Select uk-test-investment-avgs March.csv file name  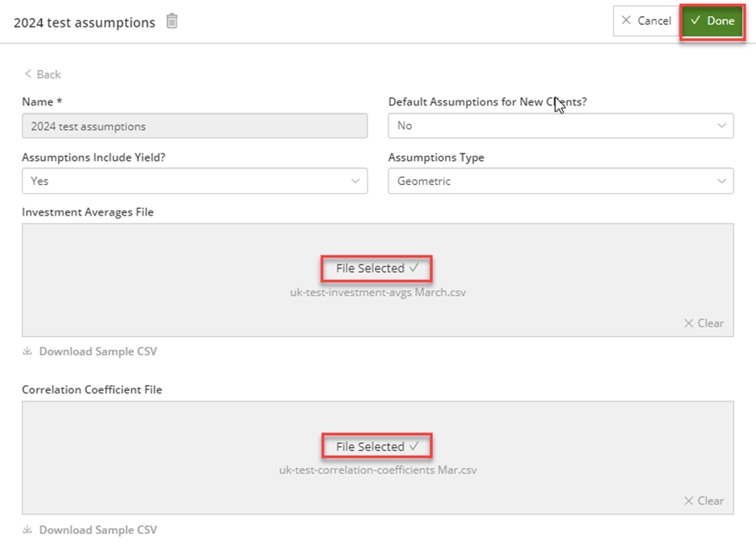click(x=378, y=292)
